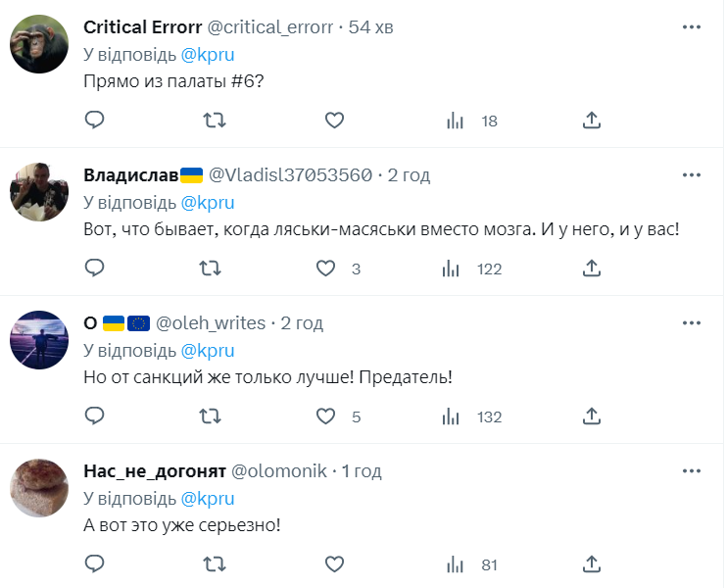The width and height of the screenshot is (726, 588).
Task: Click Critical Errorr's monkey avatar
Action: 38,44
